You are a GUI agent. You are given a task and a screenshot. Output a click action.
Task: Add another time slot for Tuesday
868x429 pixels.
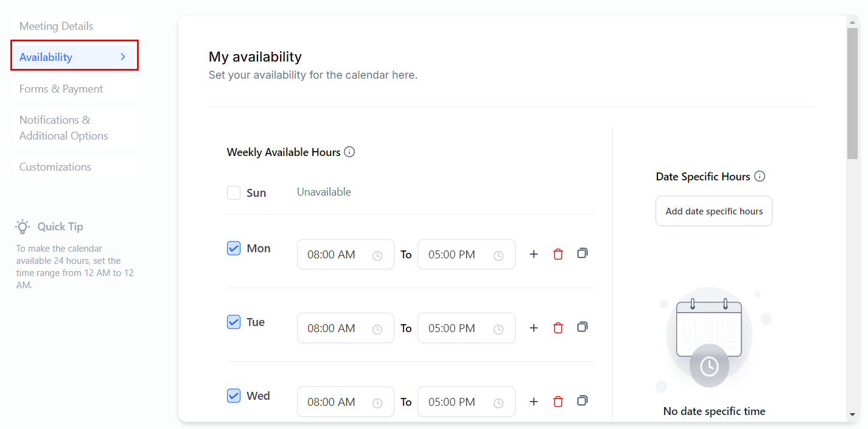[x=534, y=328]
